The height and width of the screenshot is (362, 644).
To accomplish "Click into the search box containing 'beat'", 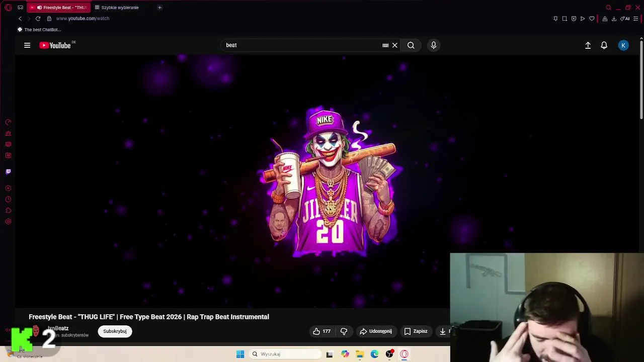I will pyautogui.click(x=301, y=45).
